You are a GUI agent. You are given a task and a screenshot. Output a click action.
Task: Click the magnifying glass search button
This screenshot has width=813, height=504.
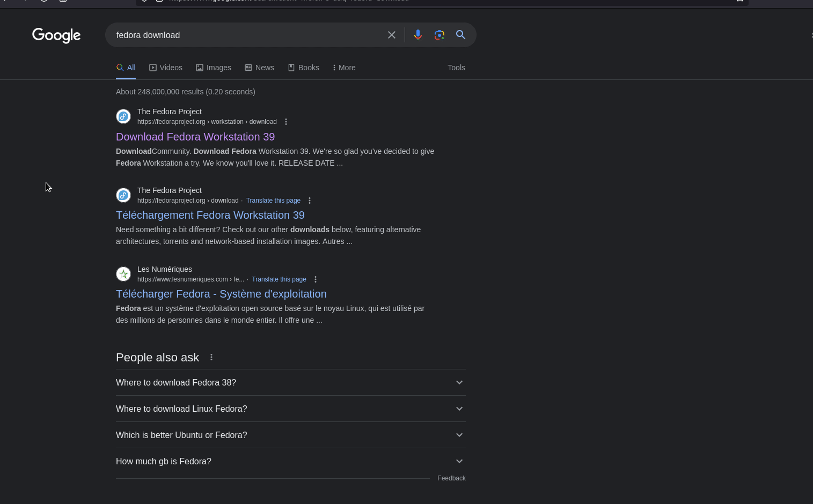click(x=460, y=35)
